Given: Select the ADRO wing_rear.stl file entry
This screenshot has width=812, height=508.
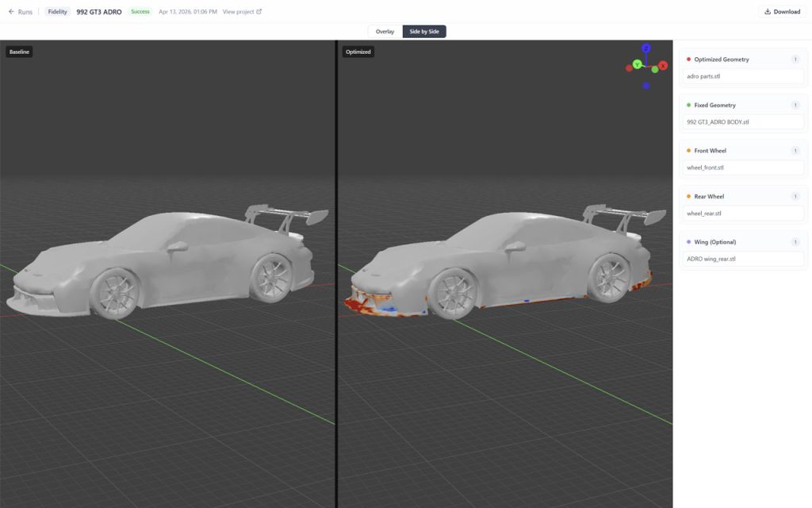Looking at the screenshot, I should tap(743, 259).
